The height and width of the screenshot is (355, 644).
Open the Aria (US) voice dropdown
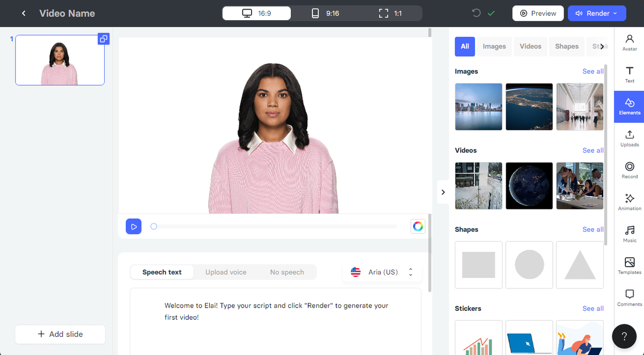[382, 272]
